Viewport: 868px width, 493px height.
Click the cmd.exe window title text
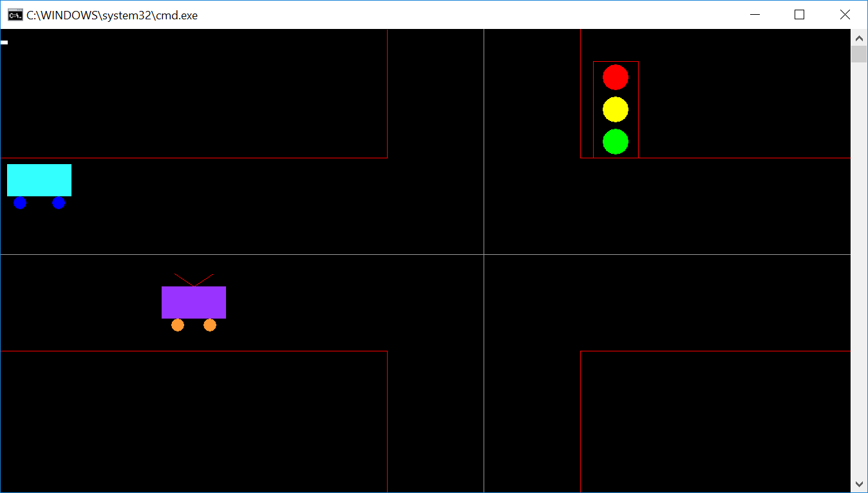[112, 15]
